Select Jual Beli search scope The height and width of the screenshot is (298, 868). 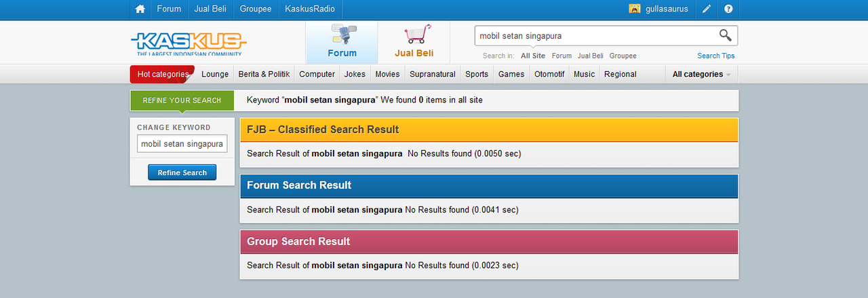pos(591,56)
